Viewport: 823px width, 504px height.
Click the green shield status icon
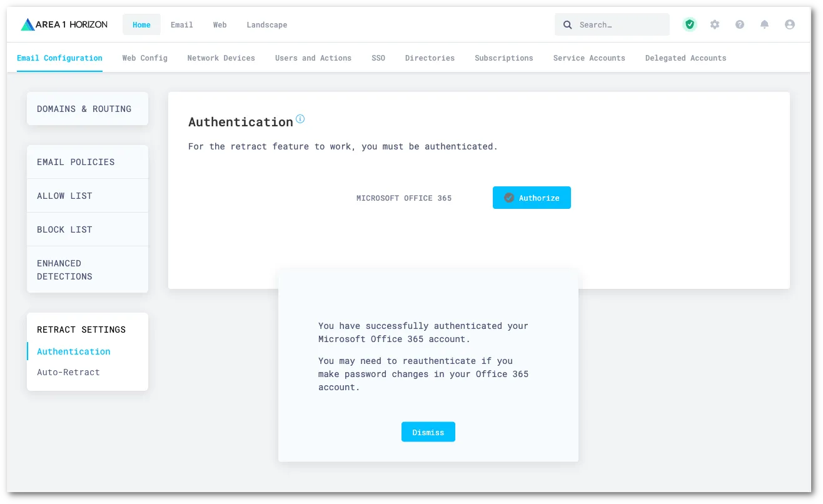[x=690, y=24]
